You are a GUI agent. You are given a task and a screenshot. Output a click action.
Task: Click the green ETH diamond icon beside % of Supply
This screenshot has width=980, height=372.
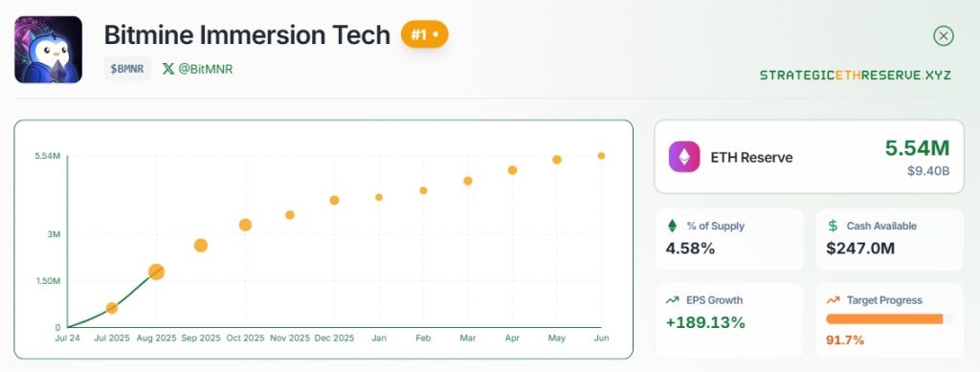[673, 226]
